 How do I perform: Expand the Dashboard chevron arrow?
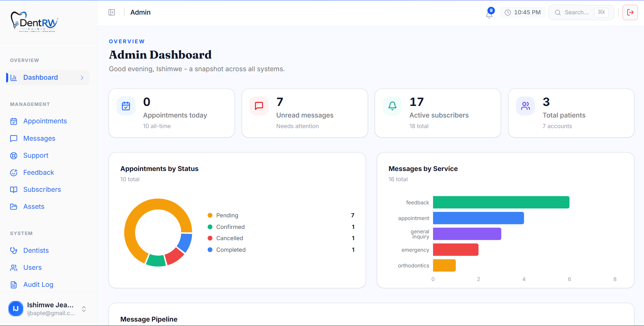coord(82,78)
